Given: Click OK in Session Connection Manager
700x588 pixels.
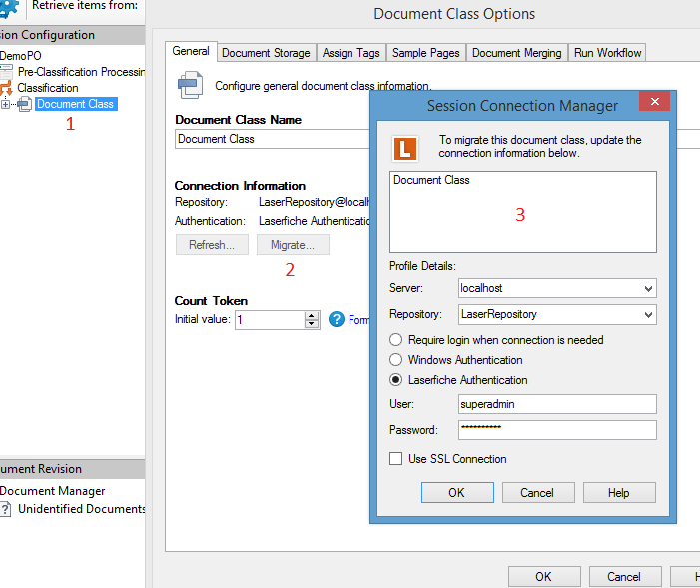Looking at the screenshot, I should 457,492.
